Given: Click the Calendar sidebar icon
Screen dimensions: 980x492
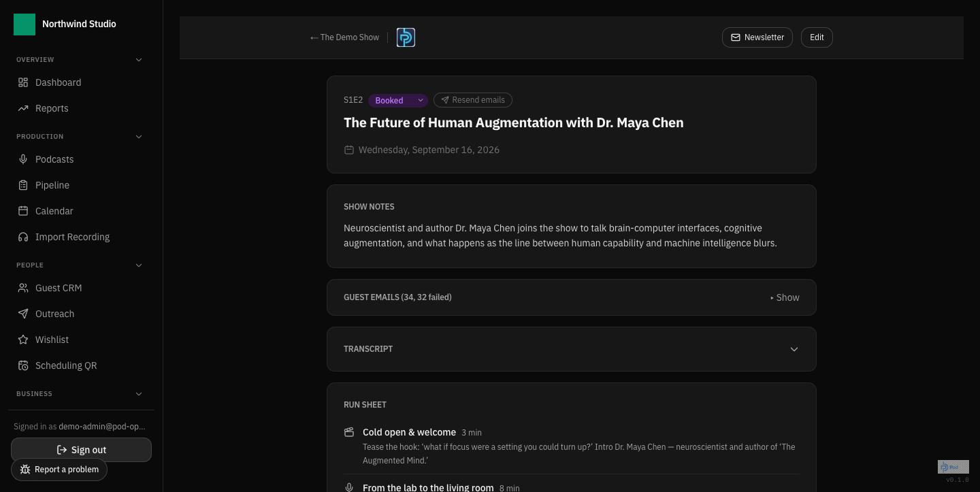Looking at the screenshot, I should point(23,211).
